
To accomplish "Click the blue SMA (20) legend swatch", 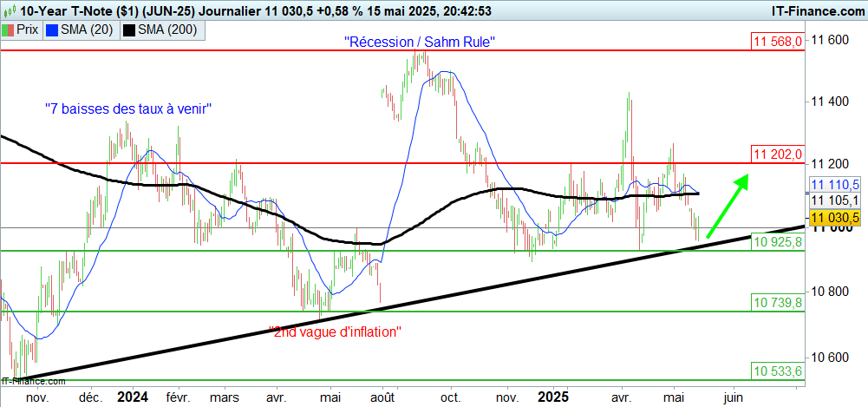I will 51,30.
